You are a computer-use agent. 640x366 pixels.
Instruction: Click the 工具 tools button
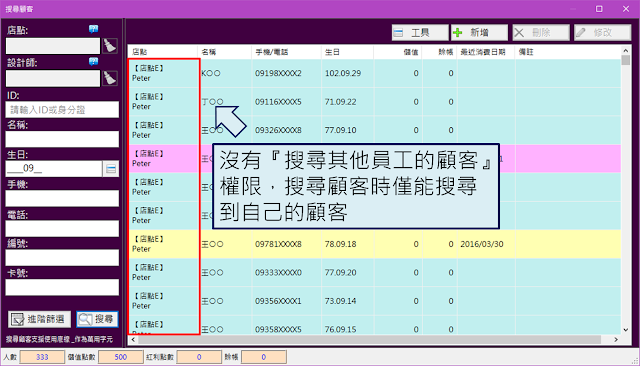pos(420,33)
